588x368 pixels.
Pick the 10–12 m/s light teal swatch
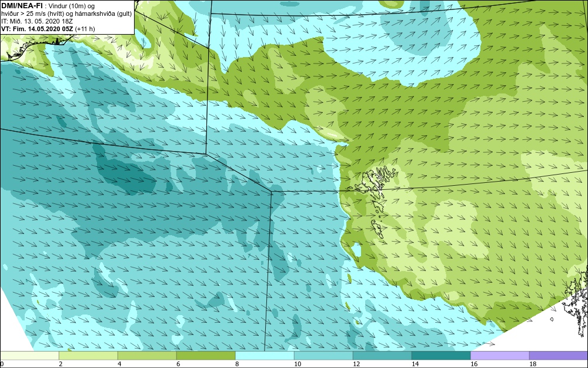[323, 355]
